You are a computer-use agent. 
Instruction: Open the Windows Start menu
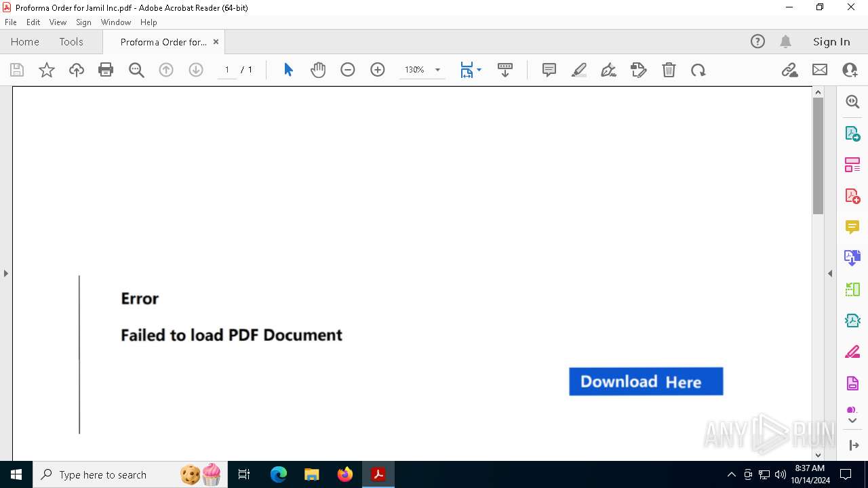point(16,474)
